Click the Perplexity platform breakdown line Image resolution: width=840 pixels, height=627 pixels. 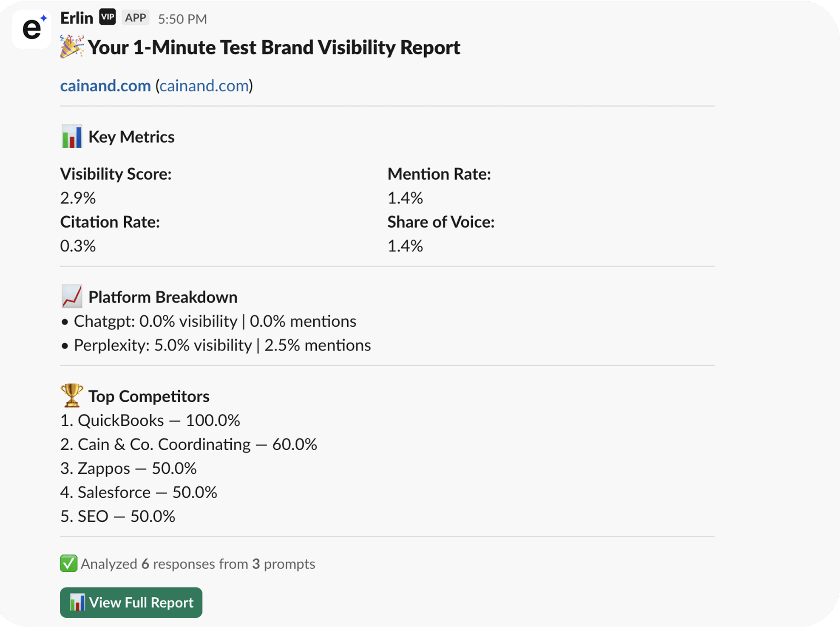click(222, 345)
